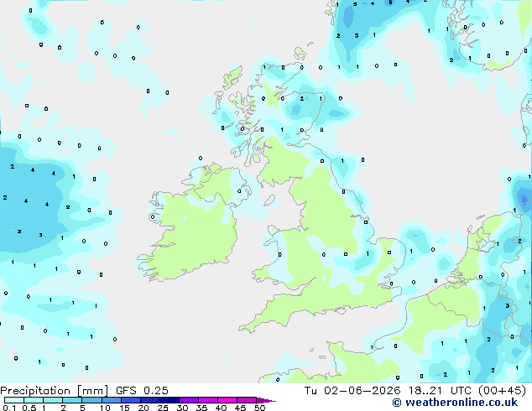Open the weatheronline.co.uk link

coord(455,403)
